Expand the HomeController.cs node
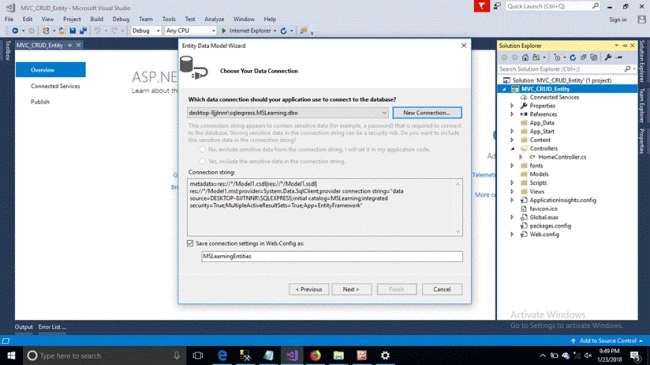The width and height of the screenshot is (650, 365). [x=521, y=157]
